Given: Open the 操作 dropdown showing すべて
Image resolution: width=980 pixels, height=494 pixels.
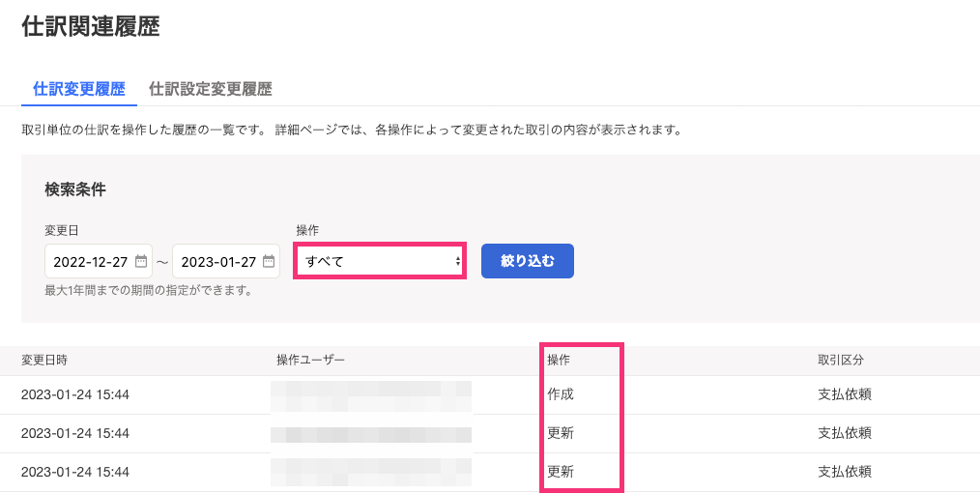Looking at the screenshot, I should point(380,261).
